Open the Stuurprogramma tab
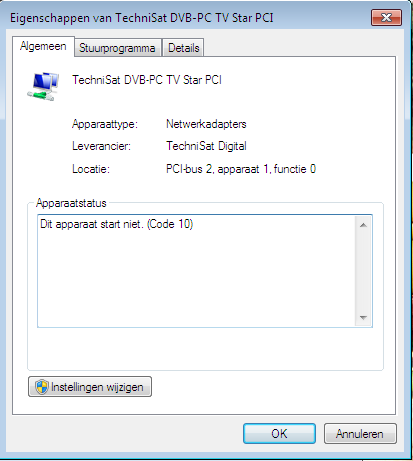This screenshot has width=413, height=461. click(117, 48)
